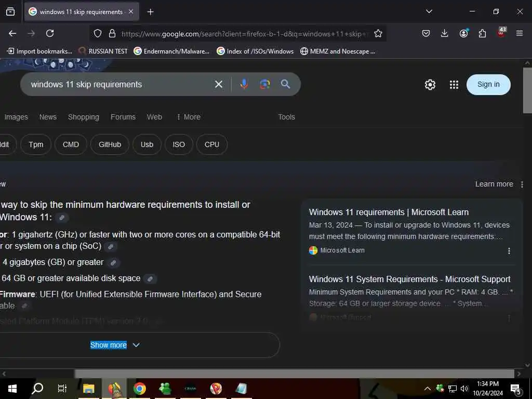Open Windows 11 requirements Microsoft Learn result
The width and height of the screenshot is (532, 399).
389,212
